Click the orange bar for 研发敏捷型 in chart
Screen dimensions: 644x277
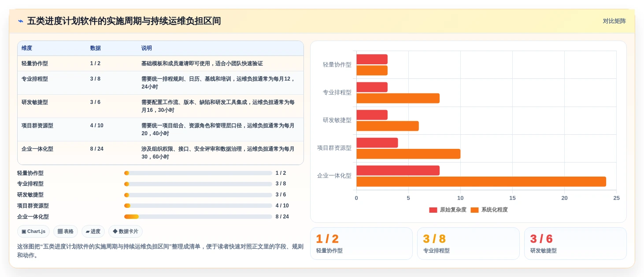(388, 126)
